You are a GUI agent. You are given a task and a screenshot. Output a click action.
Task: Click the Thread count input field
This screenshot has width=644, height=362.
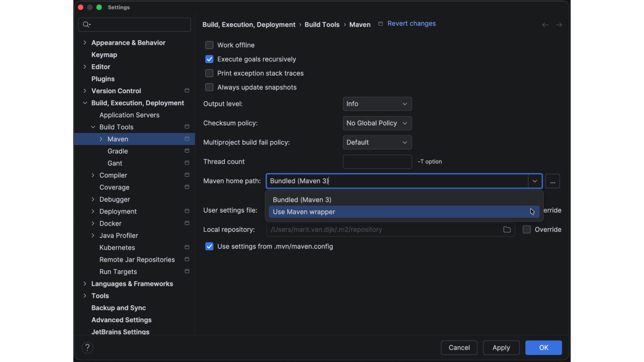tap(377, 162)
